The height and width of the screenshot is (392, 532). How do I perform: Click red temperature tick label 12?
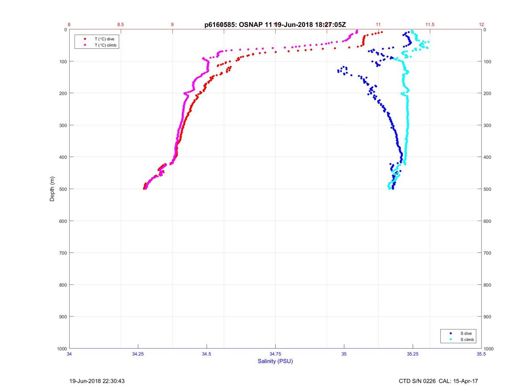(481, 25)
